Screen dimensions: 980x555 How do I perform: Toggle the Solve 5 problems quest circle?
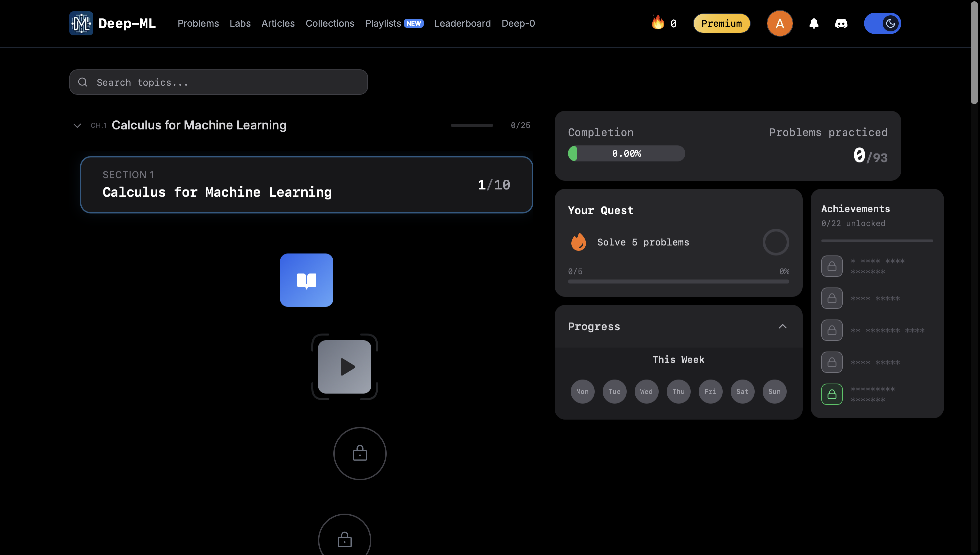click(x=775, y=242)
